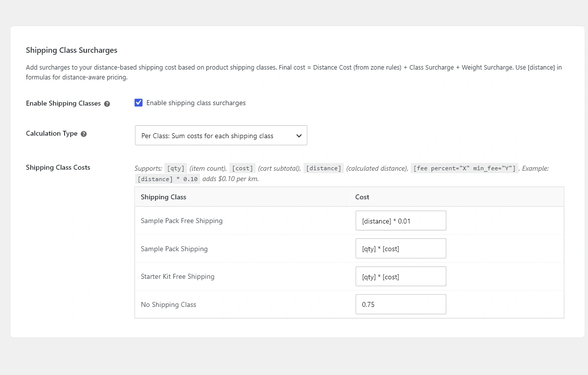Open the Calculation Type dropdown

coord(221,135)
